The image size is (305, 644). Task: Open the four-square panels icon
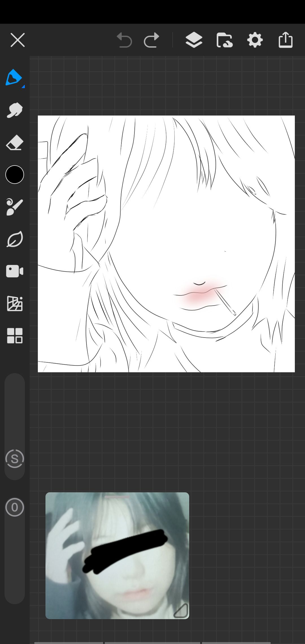tap(15, 336)
